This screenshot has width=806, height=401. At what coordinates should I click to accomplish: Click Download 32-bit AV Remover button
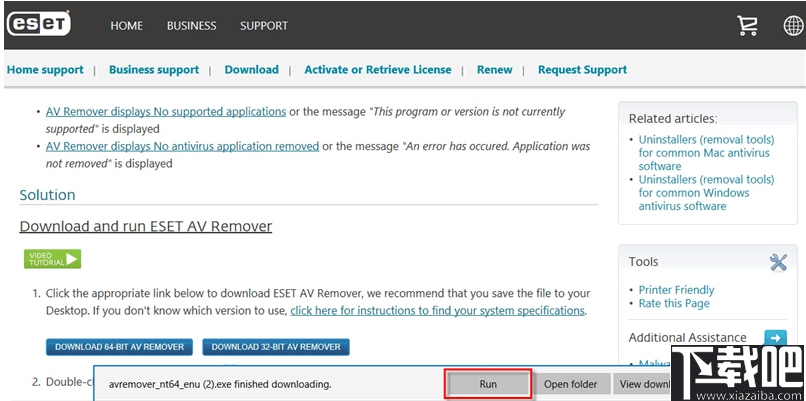click(x=276, y=347)
